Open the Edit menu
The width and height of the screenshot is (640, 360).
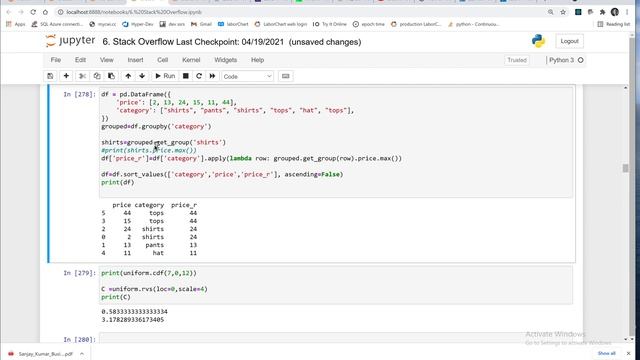pos(80,60)
